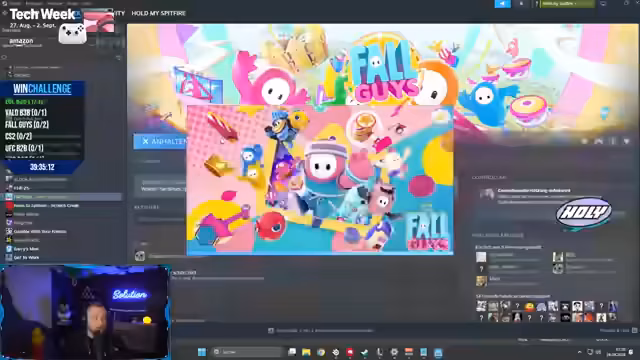Click the game info icon on the banner
Screen dimensions: 640x360
pos(613,141)
